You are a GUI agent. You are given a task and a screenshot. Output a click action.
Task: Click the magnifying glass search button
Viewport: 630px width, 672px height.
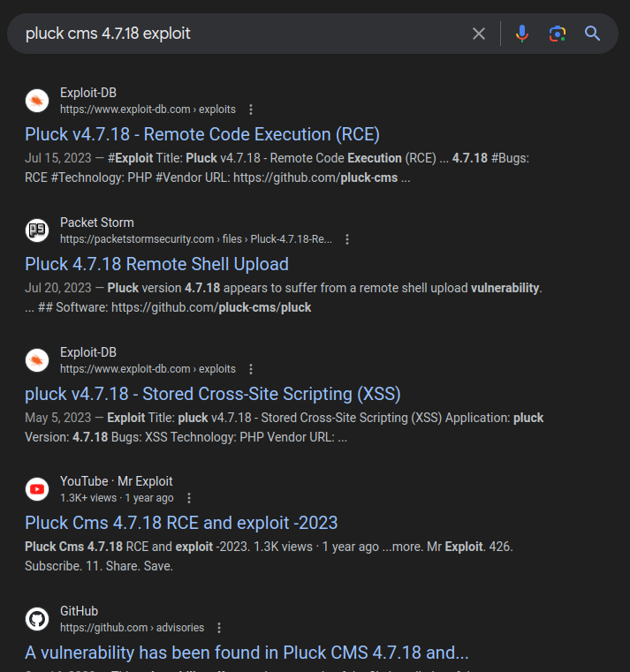pyautogui.click(x=592, y=34)
